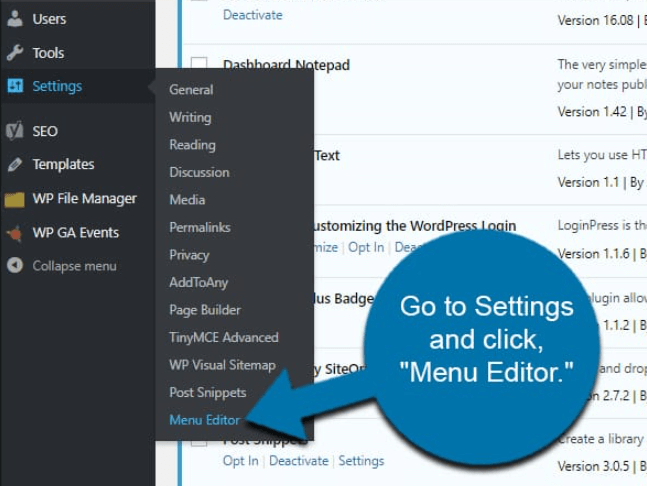Select Privacy in Settings submenu
Screen dimensions: 647x486
[x=189, y=255]
